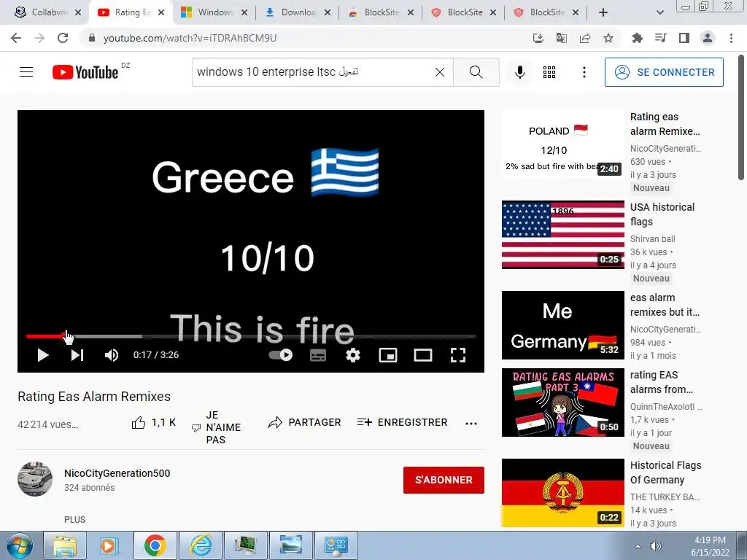This screenshot has height=560, width=747.
Task: Open the YouTube hamburger guide menu
Action: (x=26, y=72)
